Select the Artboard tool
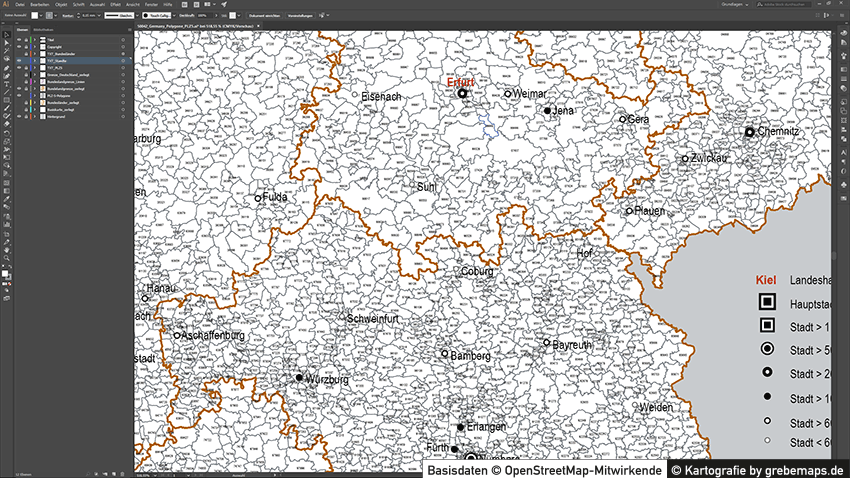 (7, 235)
